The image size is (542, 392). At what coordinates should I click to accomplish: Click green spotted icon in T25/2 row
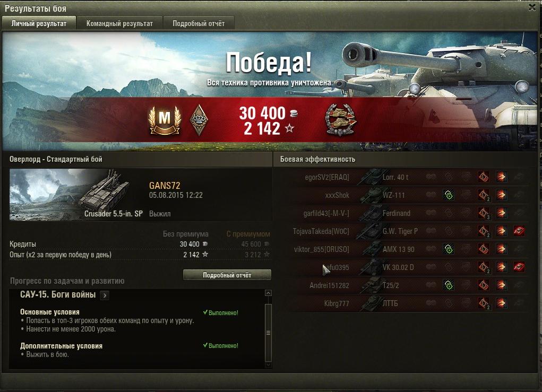[x=449, y=285]
